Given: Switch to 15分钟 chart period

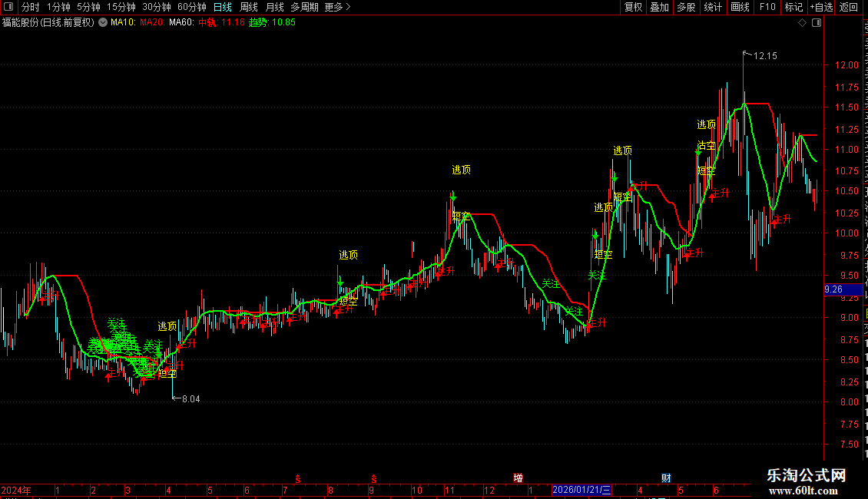Looking at the screenshot, I should click(x=121, y=7).
